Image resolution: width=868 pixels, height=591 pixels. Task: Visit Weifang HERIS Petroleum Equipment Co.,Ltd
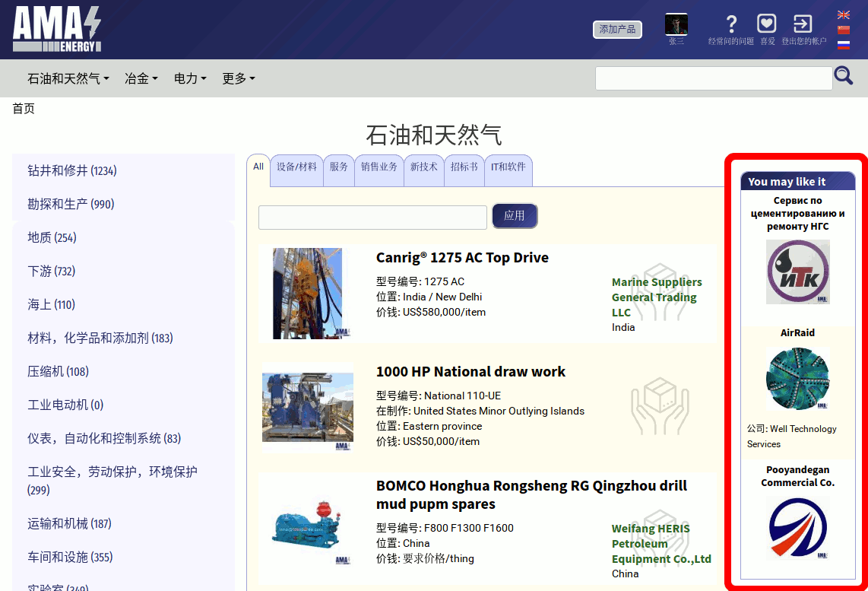tap(661, 544)
